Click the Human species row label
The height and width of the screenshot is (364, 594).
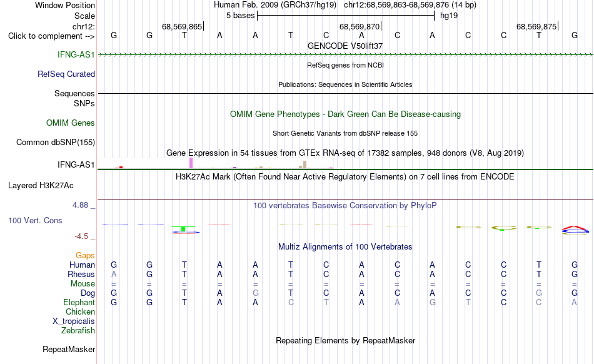[82, 265]
